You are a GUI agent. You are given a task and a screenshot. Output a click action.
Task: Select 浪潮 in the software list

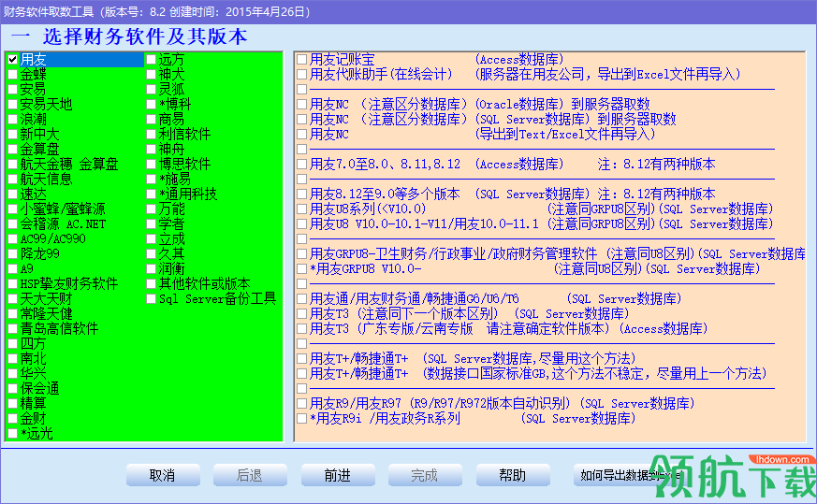(x=13, y=120)
